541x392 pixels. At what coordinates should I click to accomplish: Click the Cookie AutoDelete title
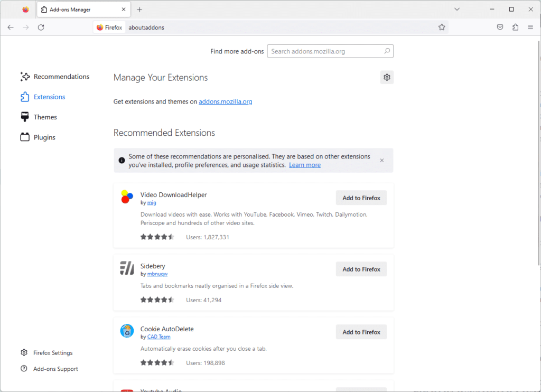click(x=167, y=329)
